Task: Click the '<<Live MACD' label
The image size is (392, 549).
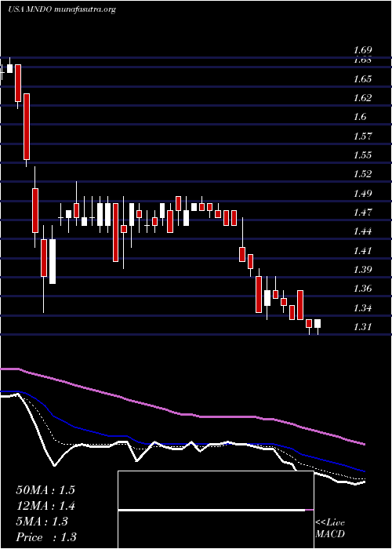Action: click(330, 529)
